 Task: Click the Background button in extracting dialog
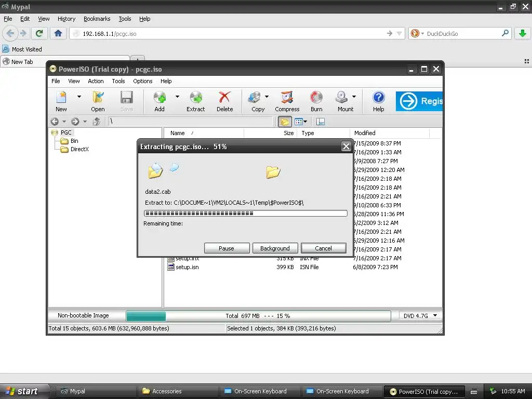point(275,248)
